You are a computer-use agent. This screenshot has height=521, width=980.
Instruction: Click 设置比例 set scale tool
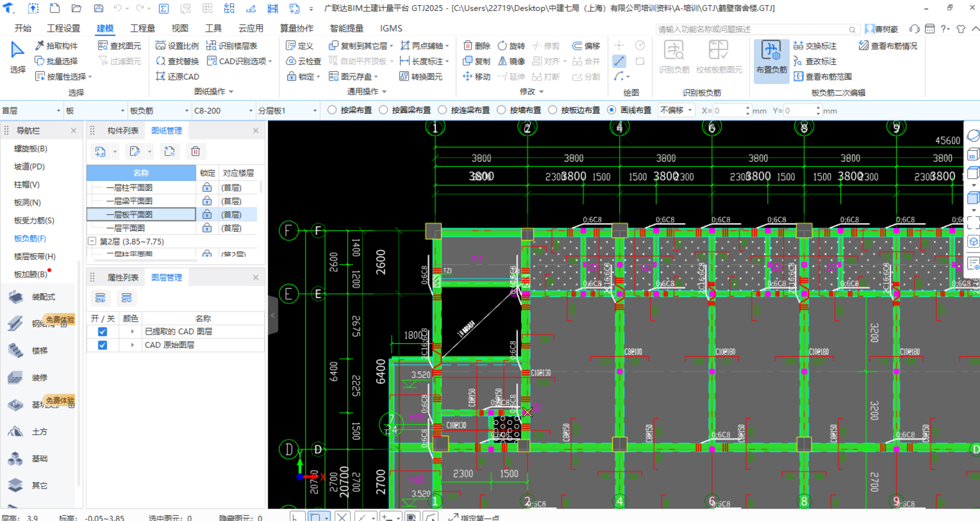tap(177, 46)
